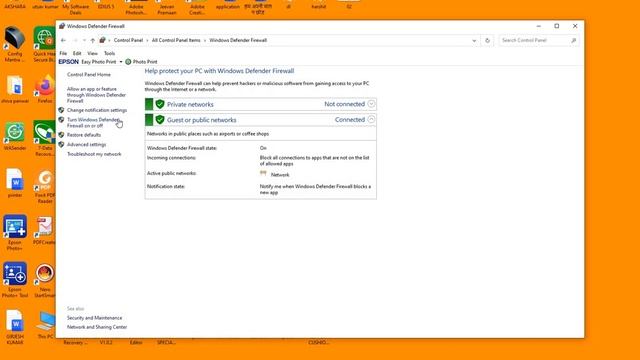Open Quick Heal Secure Browser icon
The height and width of the screenshot is (360, 640).
(44, 44)
